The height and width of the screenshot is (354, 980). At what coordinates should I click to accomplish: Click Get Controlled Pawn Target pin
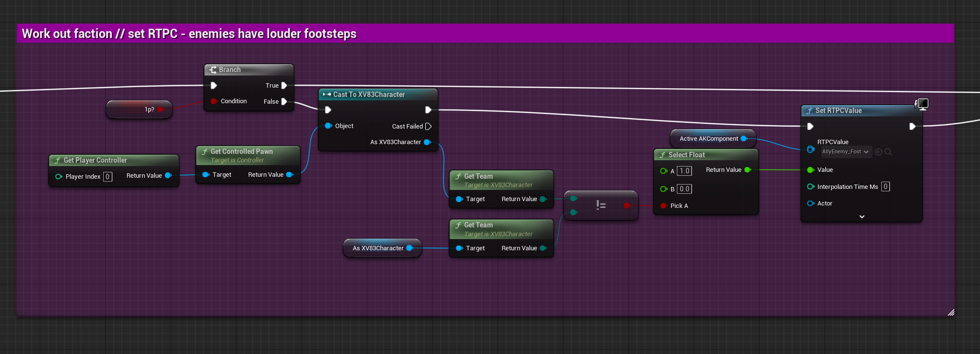206,175
